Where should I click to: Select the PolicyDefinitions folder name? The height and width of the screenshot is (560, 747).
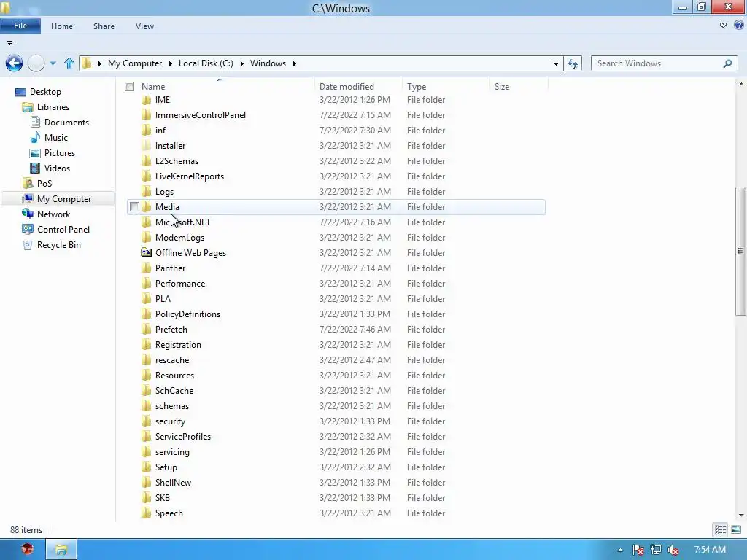click(187, 314)
